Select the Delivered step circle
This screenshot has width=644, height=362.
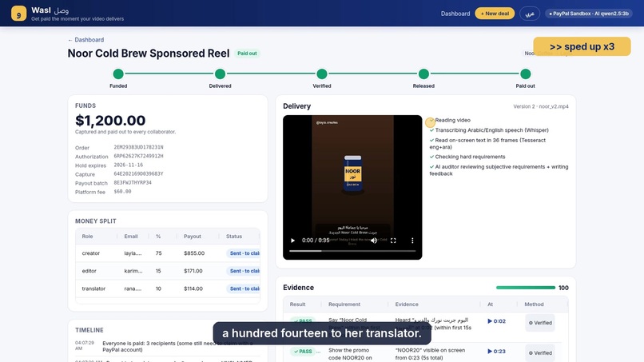click(x=221, y=74)
